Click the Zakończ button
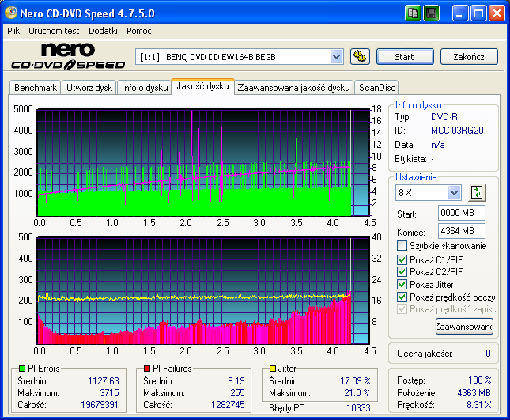The height and width of the screenshot is (420, 510). click(x=469, y=57)
